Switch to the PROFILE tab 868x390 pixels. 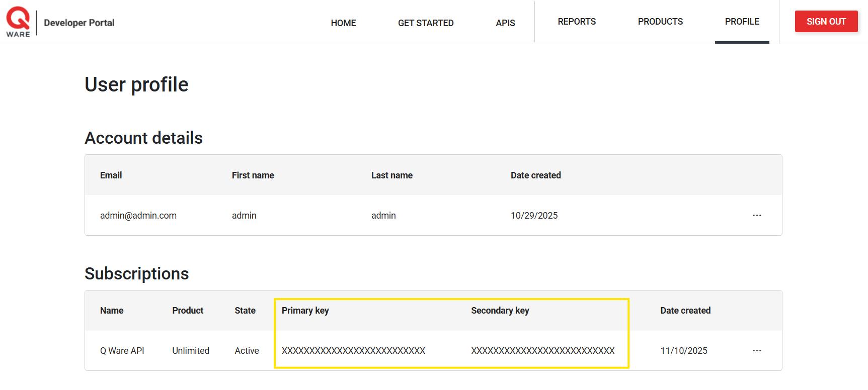[x=742, y=22]
